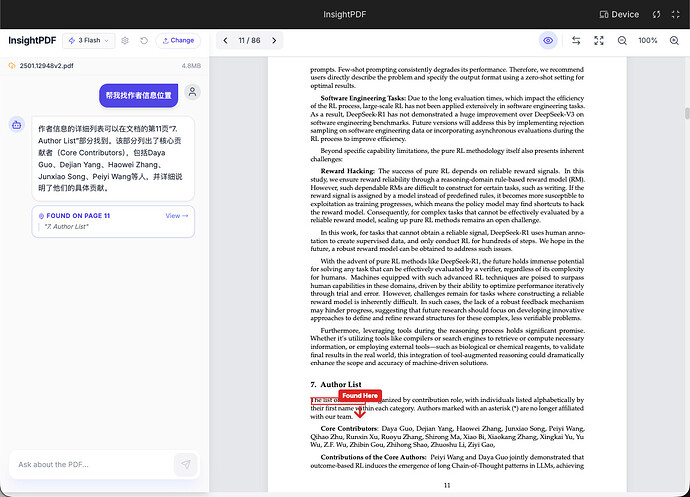Viewport: 690px width, 497px height.
Task: Click the 4.8MB file size label
Action: (191, 66)
